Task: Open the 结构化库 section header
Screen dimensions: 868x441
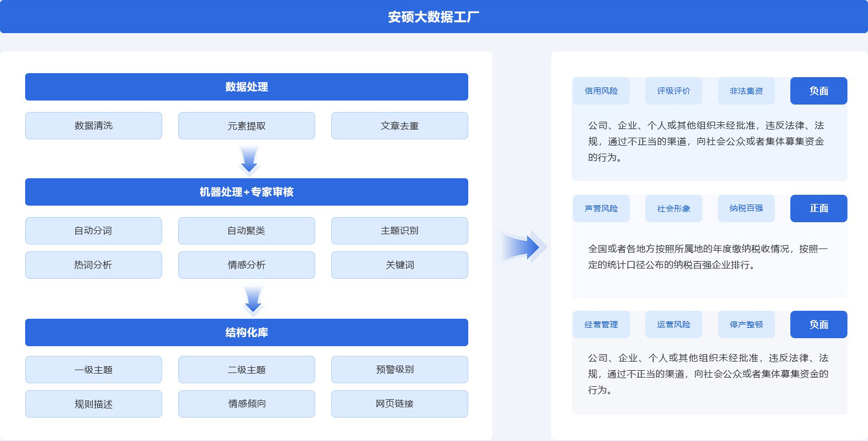Action: pyautogui.click(x=246, y=332)
